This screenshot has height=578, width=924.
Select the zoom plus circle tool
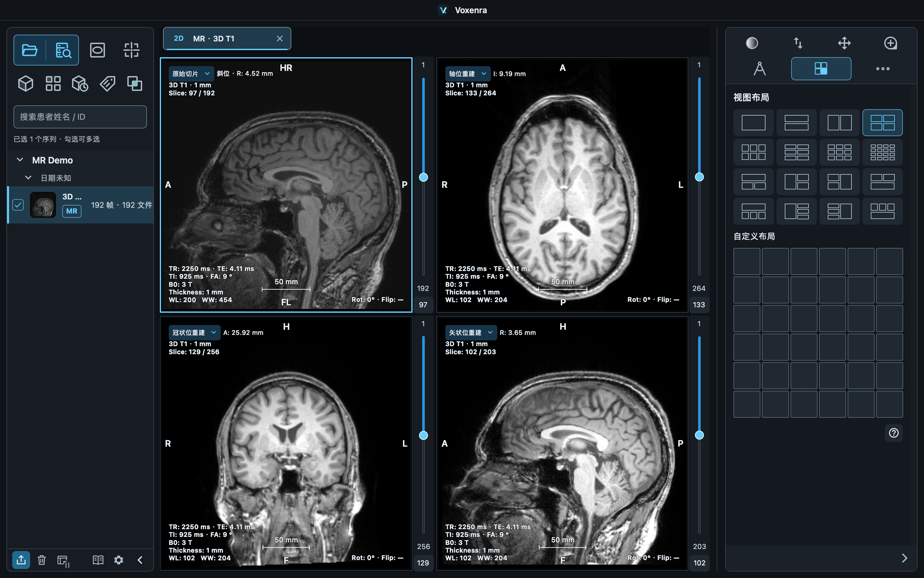point(890,43)
